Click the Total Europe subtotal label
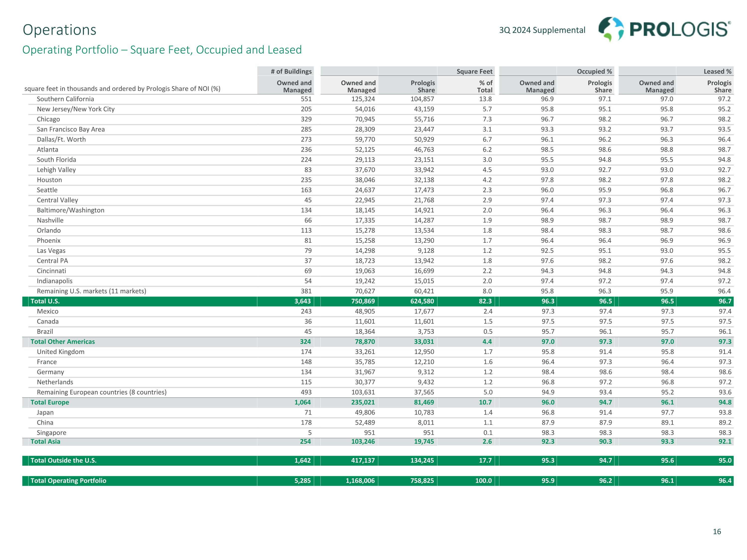Image resolution: width=747 pixels, height=560 pixels. [50, 402]
